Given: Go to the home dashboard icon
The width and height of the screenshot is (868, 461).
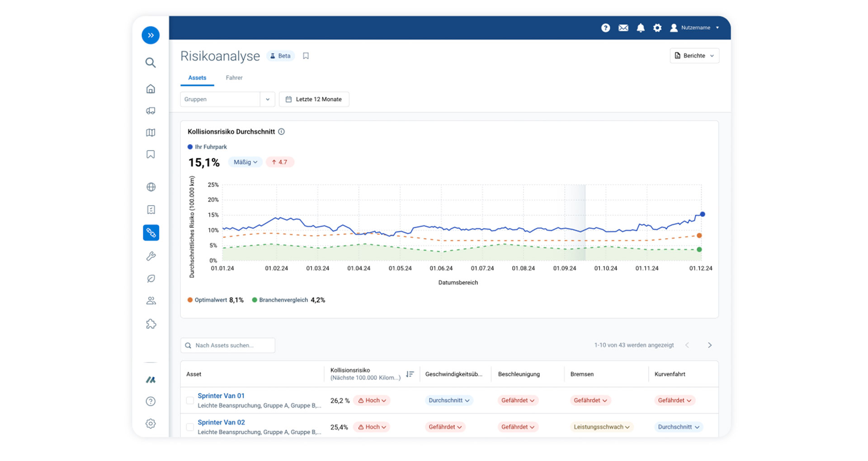Looking at the screenshot, I should 151,89.
